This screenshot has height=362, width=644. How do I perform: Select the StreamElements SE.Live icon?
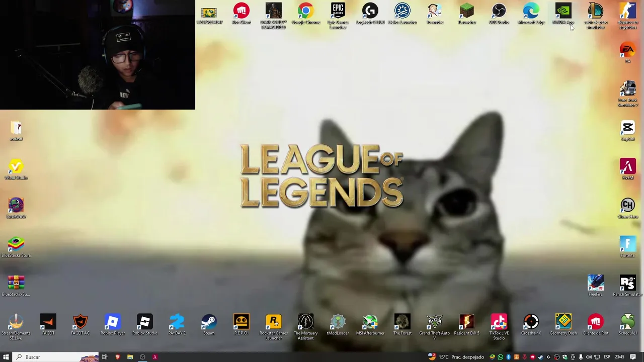point(16,326)
